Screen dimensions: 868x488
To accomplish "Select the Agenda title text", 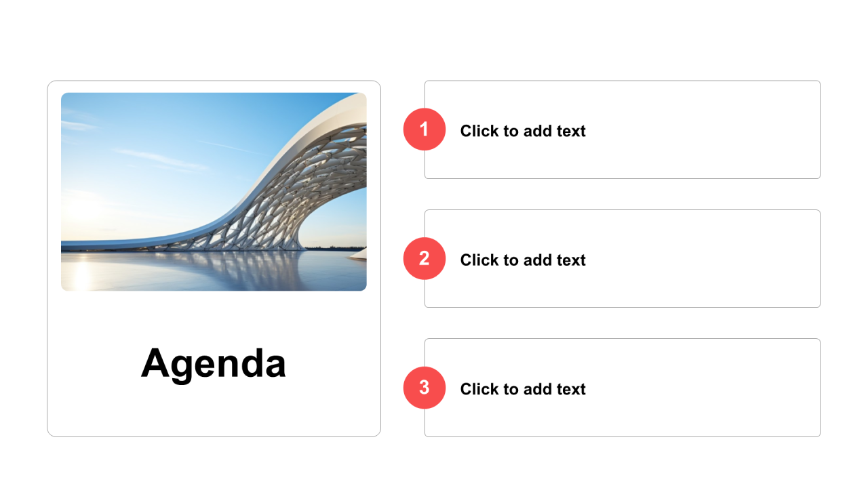I will (214, 363).
